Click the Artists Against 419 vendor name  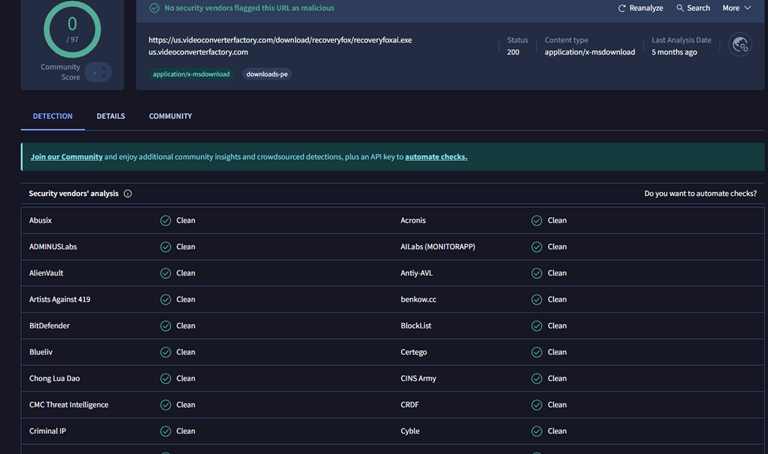(x=60, y=299)
